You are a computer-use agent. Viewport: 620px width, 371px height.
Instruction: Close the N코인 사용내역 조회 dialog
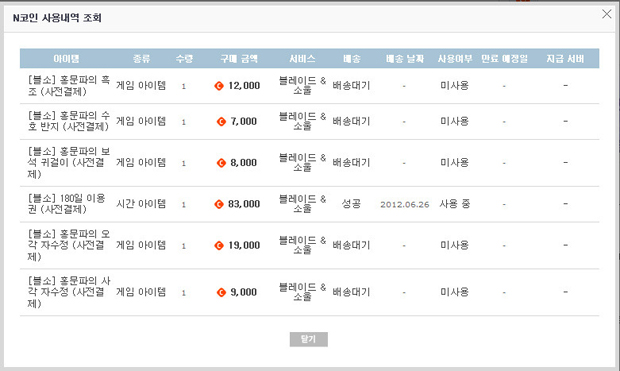(x=607, y=14)
